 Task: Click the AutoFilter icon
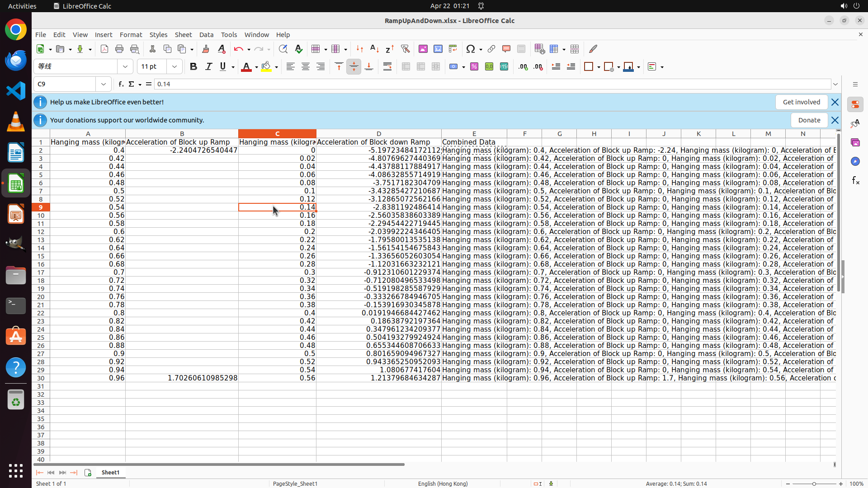point(405,49)
